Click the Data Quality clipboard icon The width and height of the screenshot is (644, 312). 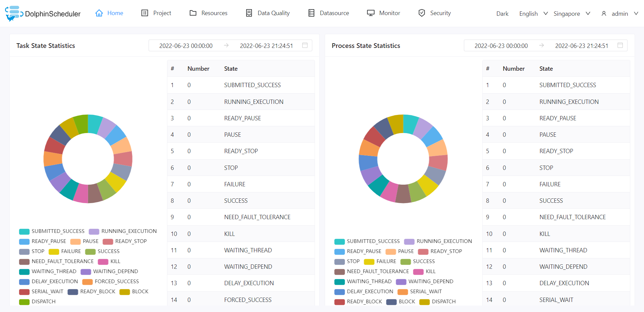click(249, 13)
